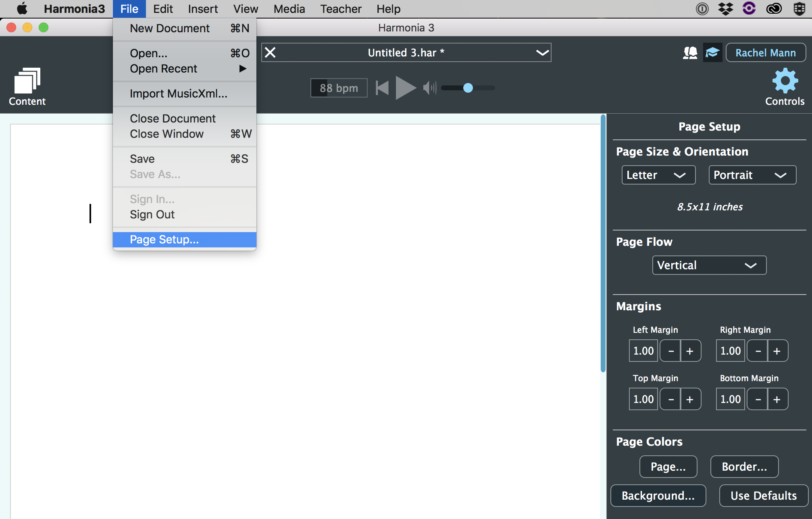Increase Top Margin with plus button
This screenshot has width=812, height=519.
tap(690, 399)
